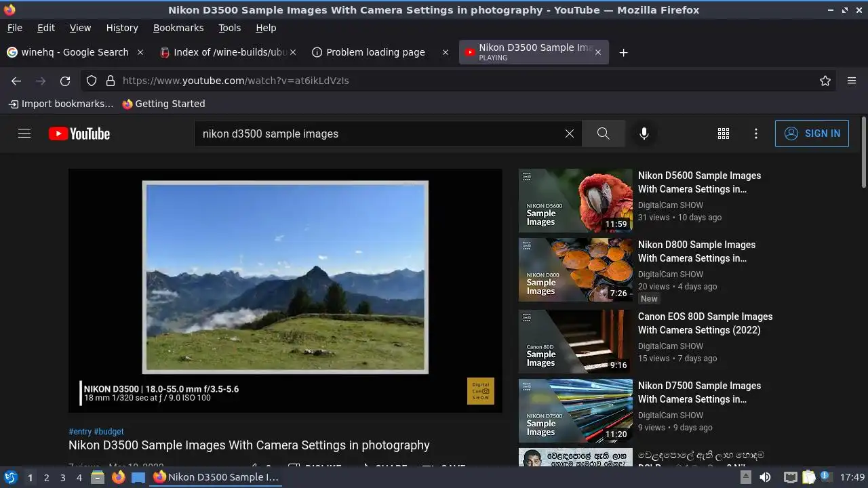The height and width of the screenshot is (488, 868).
Task: Open the File menu
Action: point(14,28)
